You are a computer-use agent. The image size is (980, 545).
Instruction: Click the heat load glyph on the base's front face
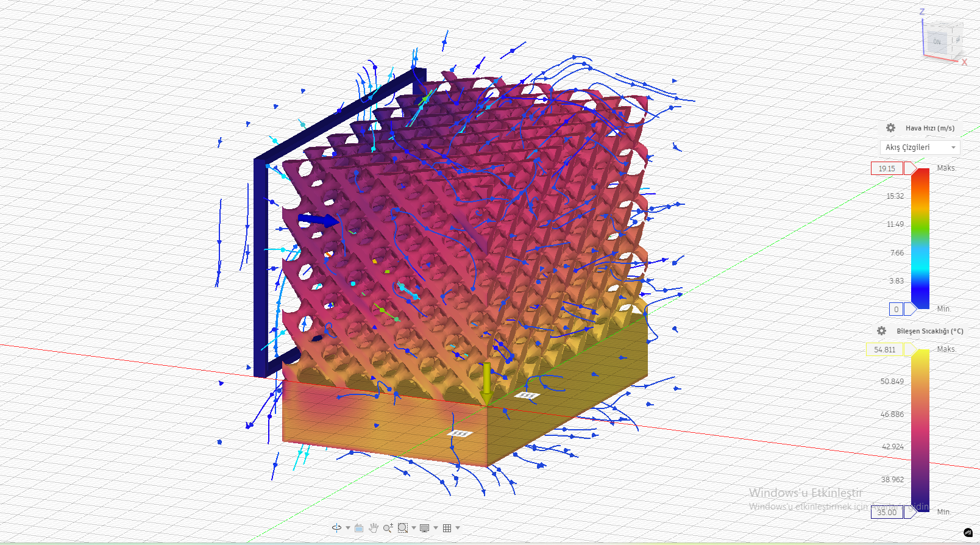click(460, 433)
